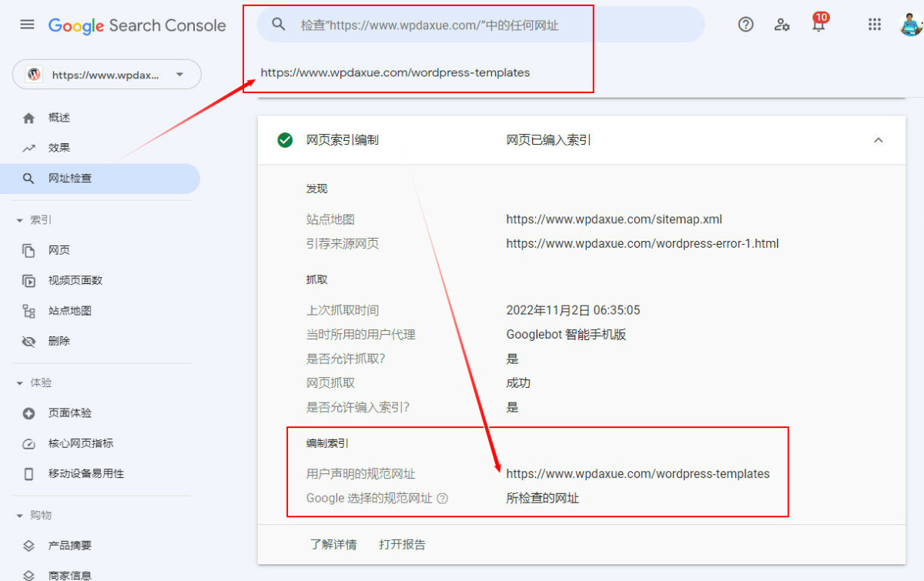Click the 了解详情 link

[x=333, y=545]
